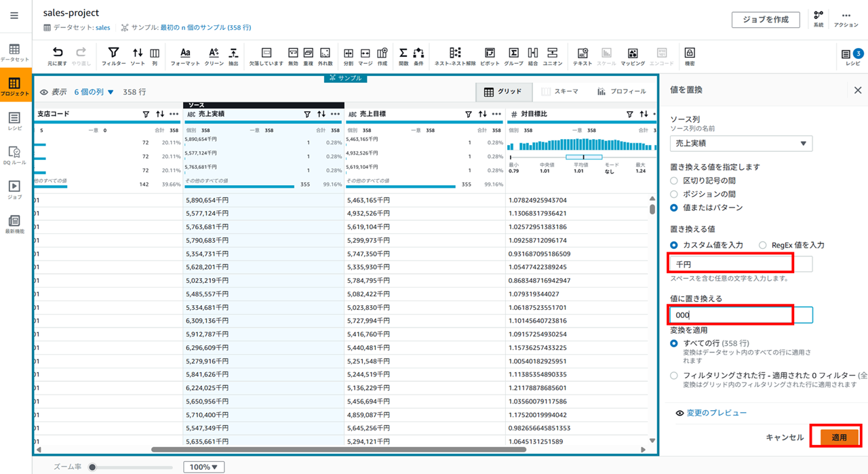The image size is (868, 474).
Task: Open the 分割 split tool
Action: (349, 56)
